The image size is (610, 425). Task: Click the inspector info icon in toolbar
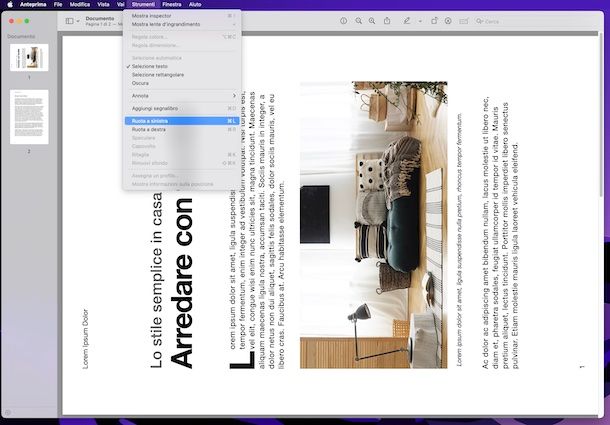pos(344,21)
